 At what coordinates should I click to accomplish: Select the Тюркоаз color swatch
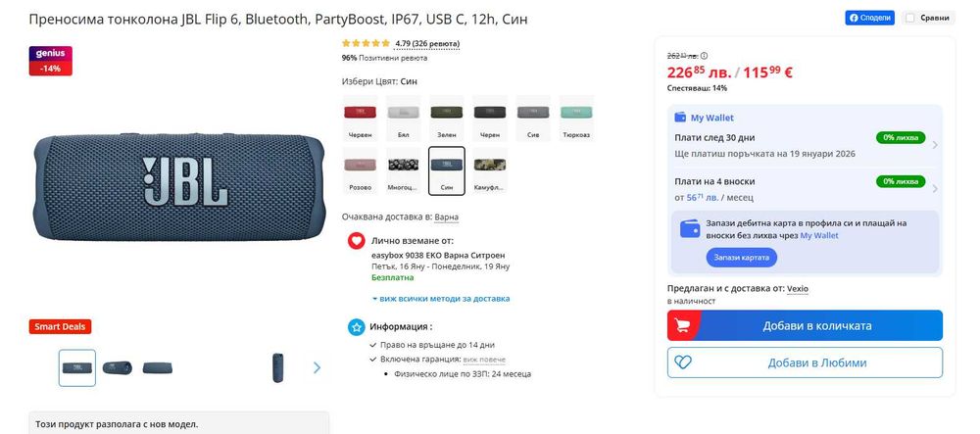tap(575, 119)
